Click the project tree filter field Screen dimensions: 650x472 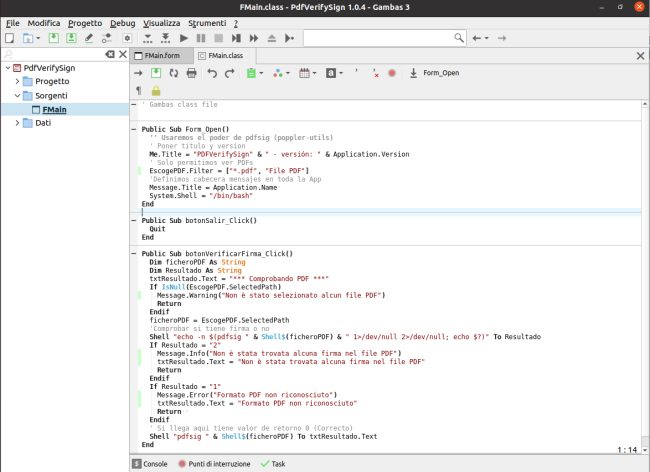[53, 54]
